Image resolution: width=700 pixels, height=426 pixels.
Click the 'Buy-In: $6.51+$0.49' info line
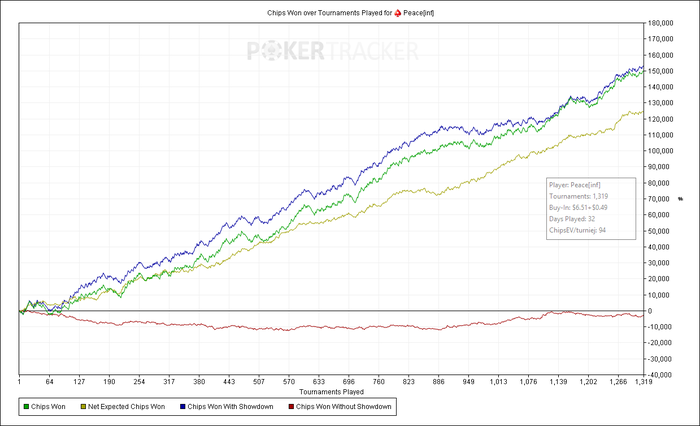tap(578, 208)
